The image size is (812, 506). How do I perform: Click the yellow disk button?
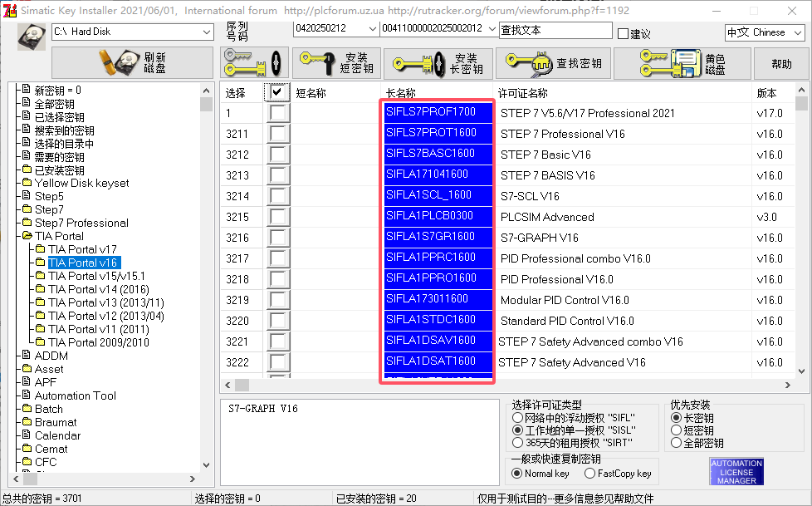tap(682, 63)
